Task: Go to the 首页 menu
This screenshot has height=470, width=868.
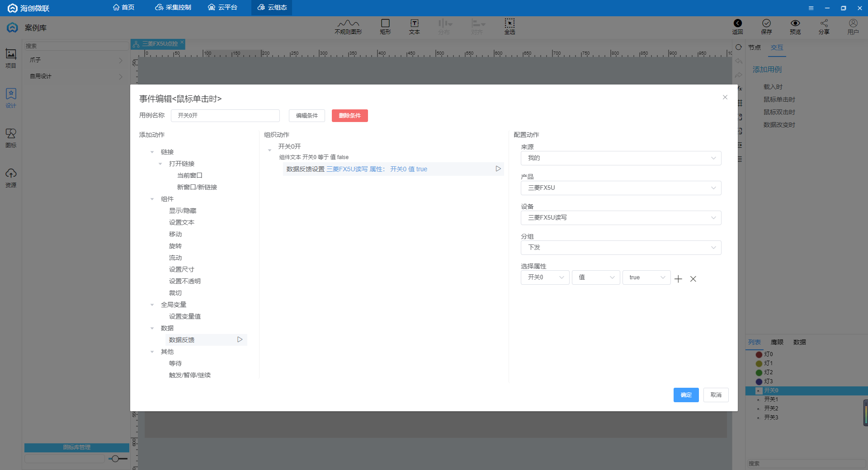Action: 123,8
